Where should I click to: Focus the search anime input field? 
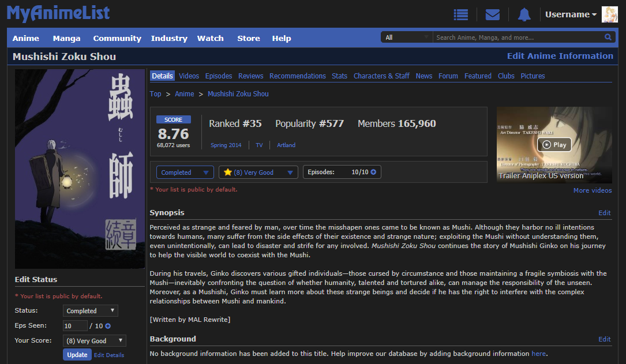coord(518,37)
